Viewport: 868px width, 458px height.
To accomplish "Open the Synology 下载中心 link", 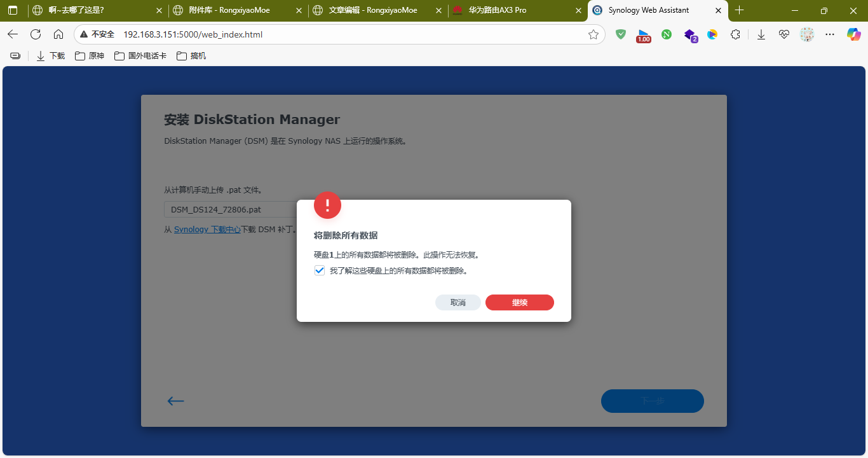I will pos(207,230).
